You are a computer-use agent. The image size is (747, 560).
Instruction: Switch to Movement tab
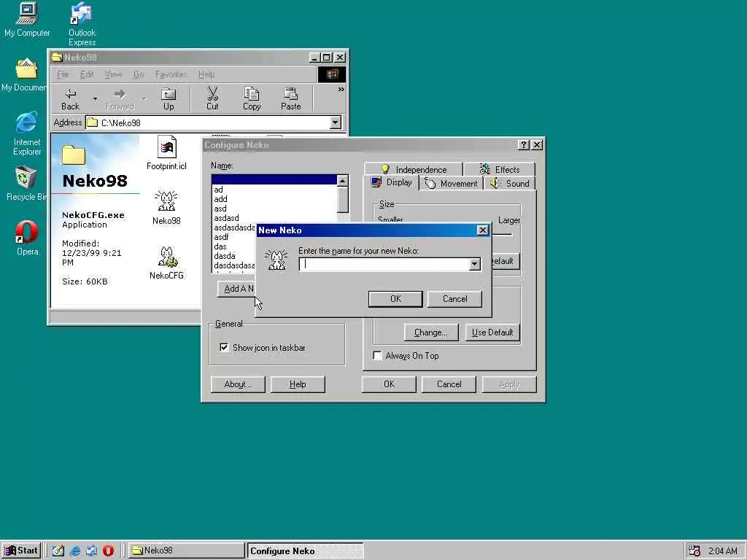[451, 183]
